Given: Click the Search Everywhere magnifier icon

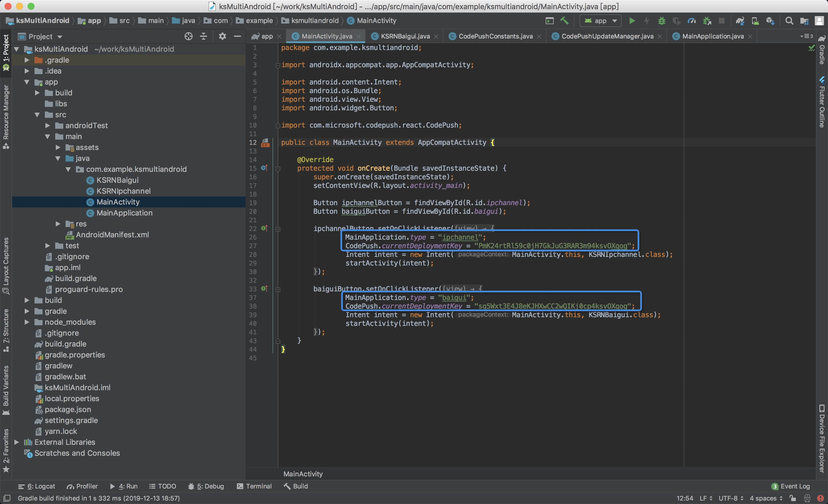Looking at the screenshot, I should [789, 21].
